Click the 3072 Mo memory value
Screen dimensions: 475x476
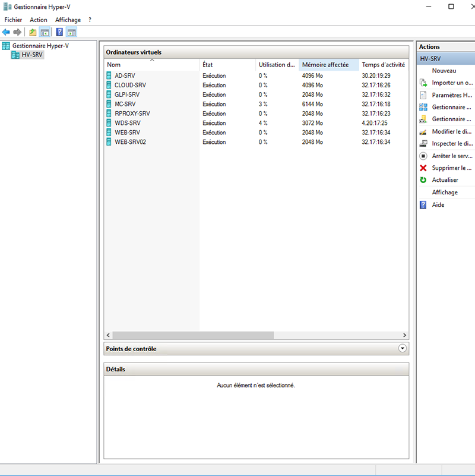[x=312, y=123]
